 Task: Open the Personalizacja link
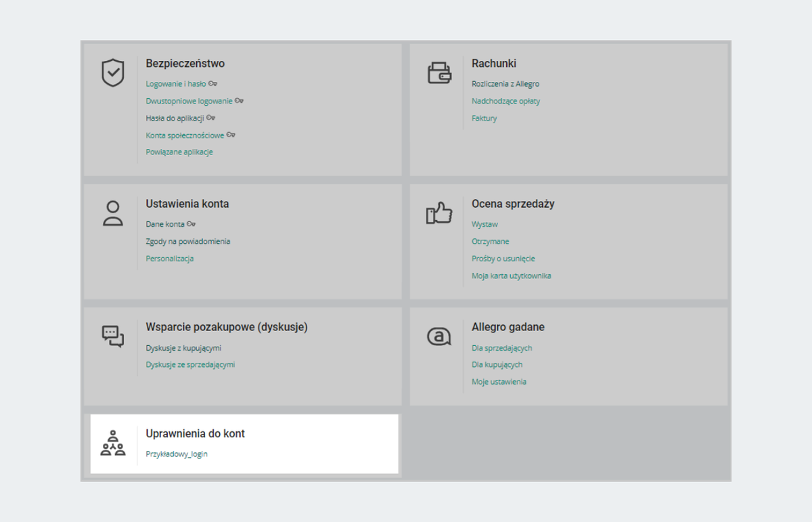[x=170, y=259]
